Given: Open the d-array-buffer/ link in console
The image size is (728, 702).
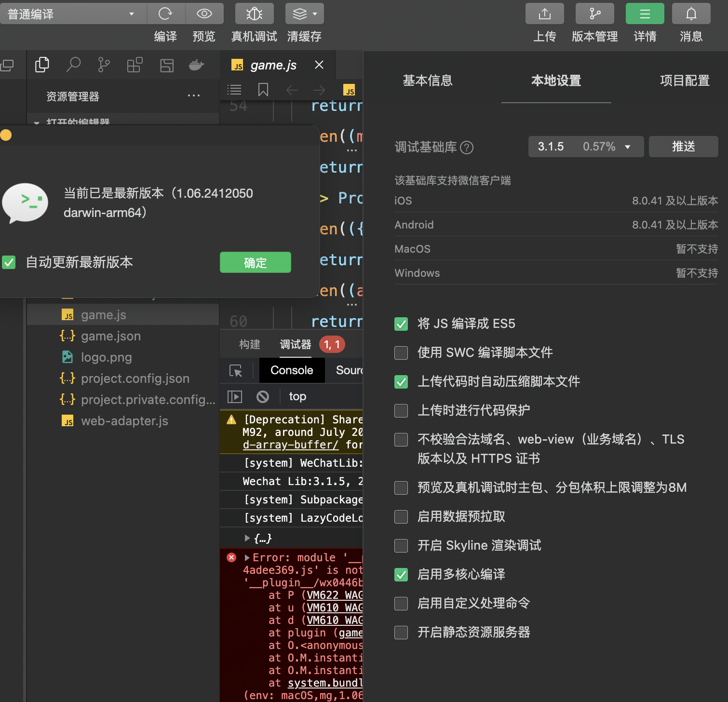Looking at the screenshot, I should 291,445.
